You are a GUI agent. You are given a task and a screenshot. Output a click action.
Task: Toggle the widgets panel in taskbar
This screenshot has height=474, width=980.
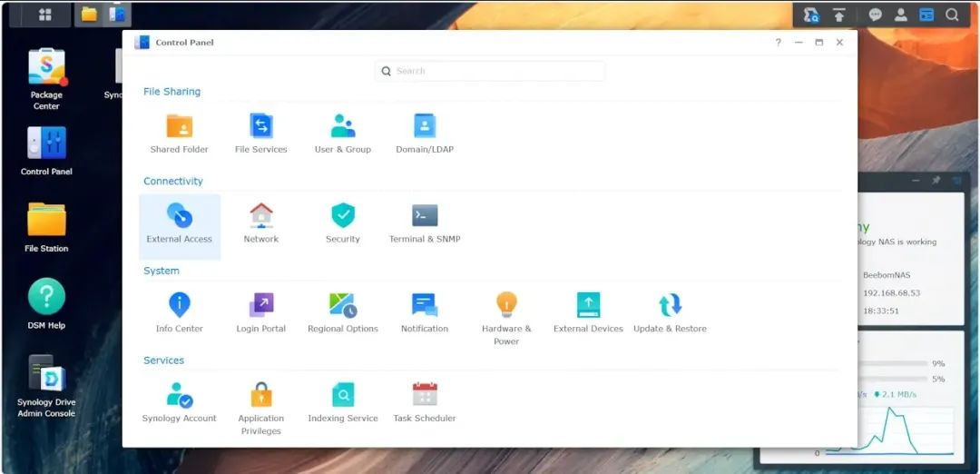[x=926, y=15]
